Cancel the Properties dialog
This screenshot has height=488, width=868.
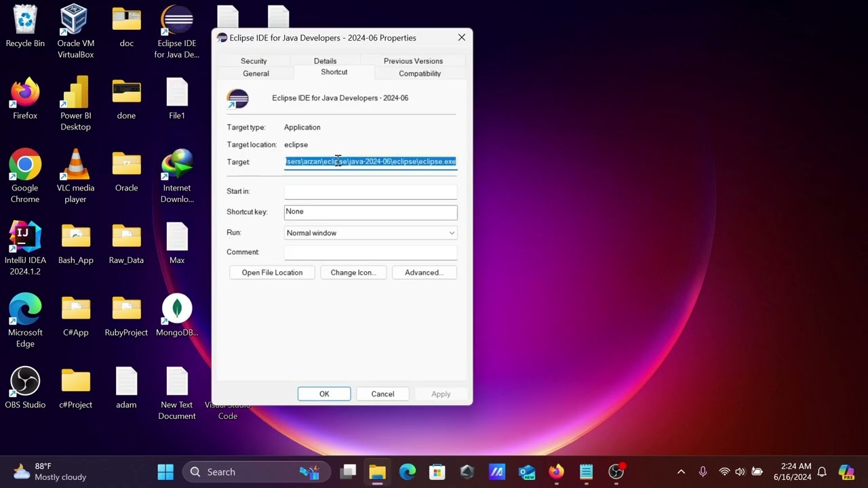382,394
